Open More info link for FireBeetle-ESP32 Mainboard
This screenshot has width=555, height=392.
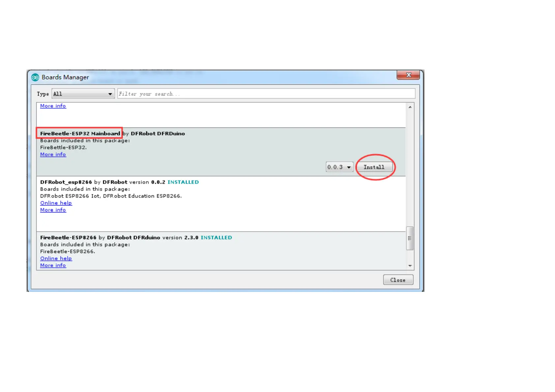click(53, 154)
